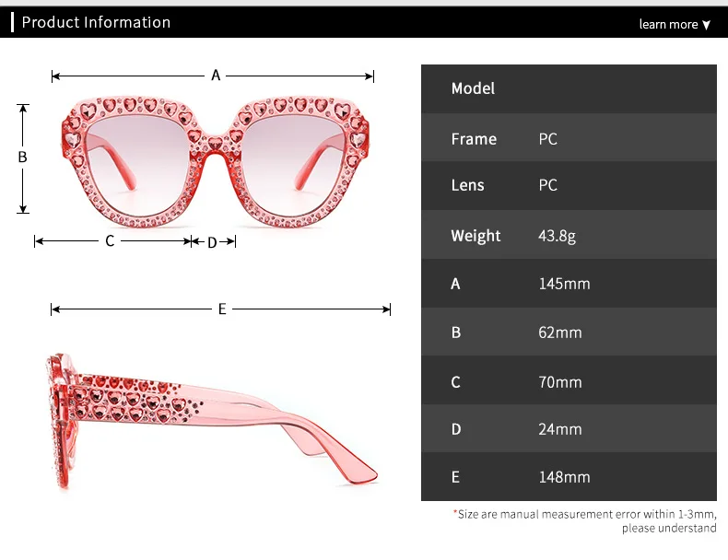
Task: Click the 'Lens' row label
Action: 467,185
